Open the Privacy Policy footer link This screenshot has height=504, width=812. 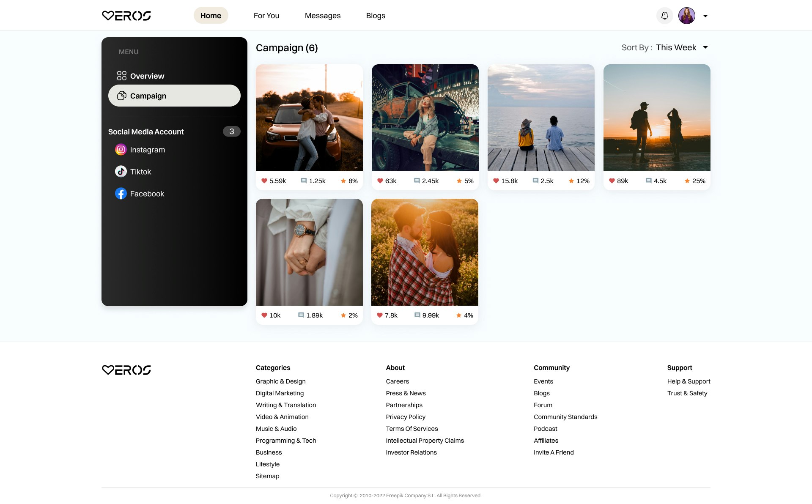coord(405,417)
